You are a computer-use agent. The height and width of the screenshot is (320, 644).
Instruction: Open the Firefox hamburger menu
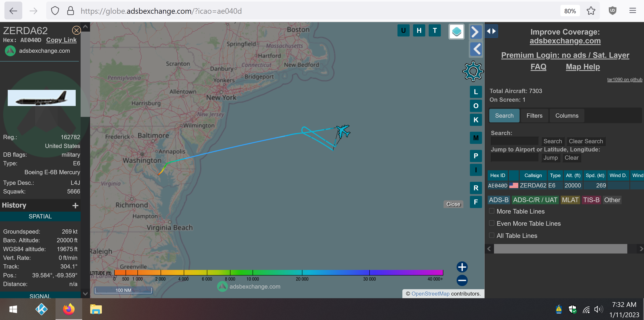(x=632, y=11)
